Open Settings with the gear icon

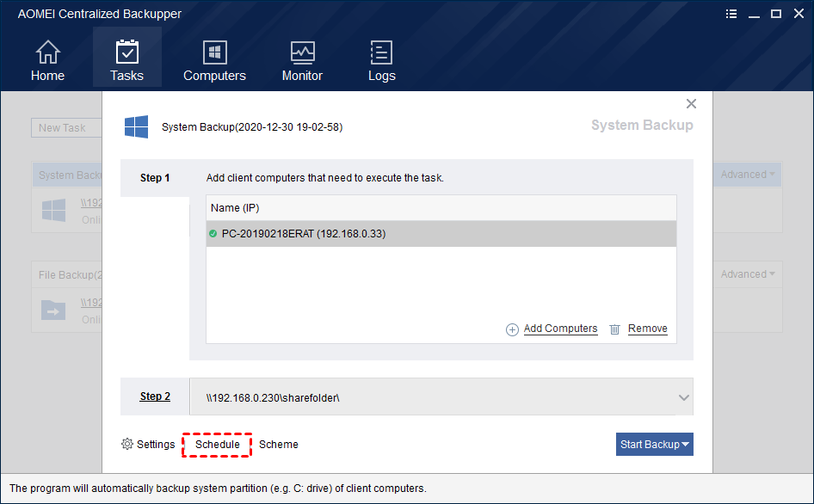point(127,445)
